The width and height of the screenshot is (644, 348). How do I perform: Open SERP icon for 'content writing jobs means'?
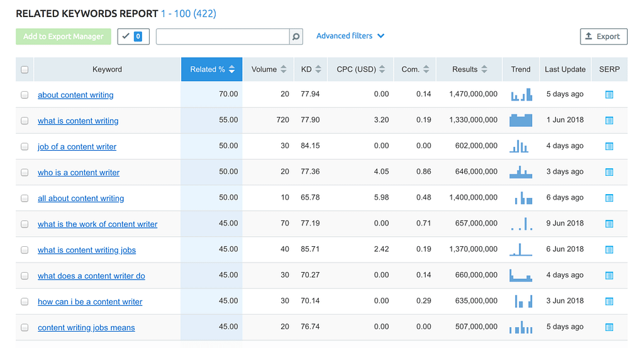609,327
